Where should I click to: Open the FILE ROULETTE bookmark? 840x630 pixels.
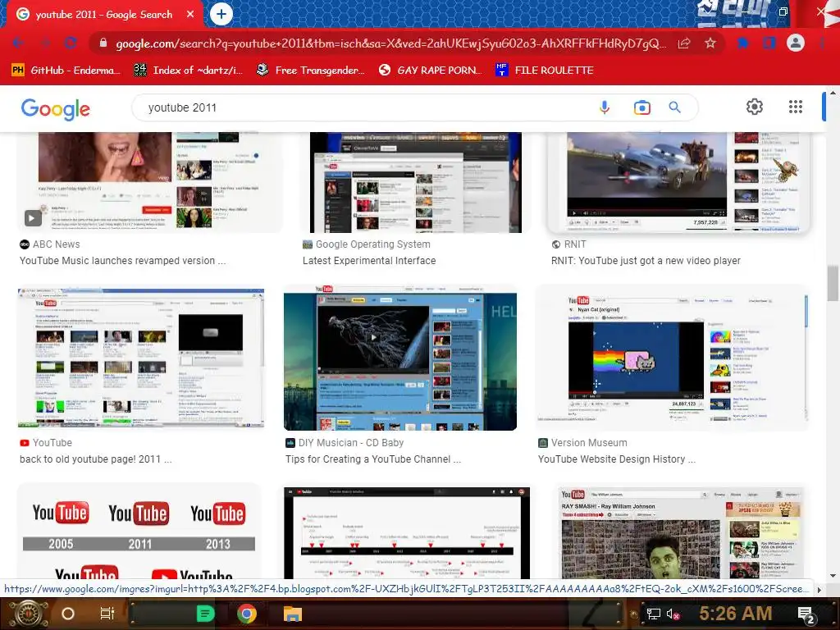546,71
